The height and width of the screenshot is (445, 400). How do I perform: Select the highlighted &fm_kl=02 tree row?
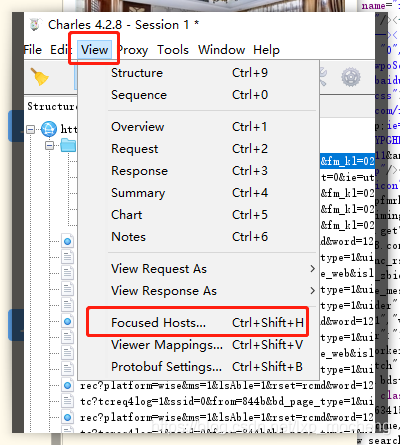(x=347, y=161)
